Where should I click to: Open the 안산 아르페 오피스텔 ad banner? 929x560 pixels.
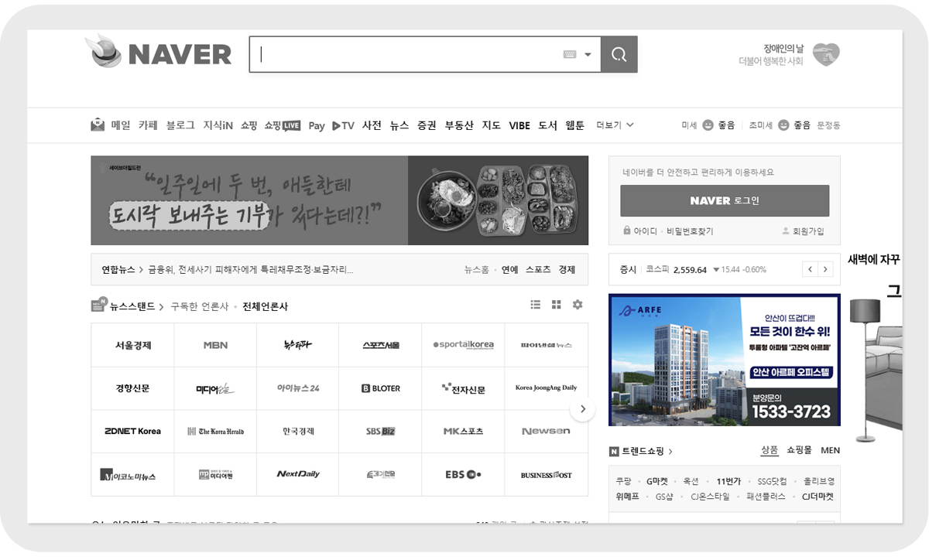(x=725, y=360)
